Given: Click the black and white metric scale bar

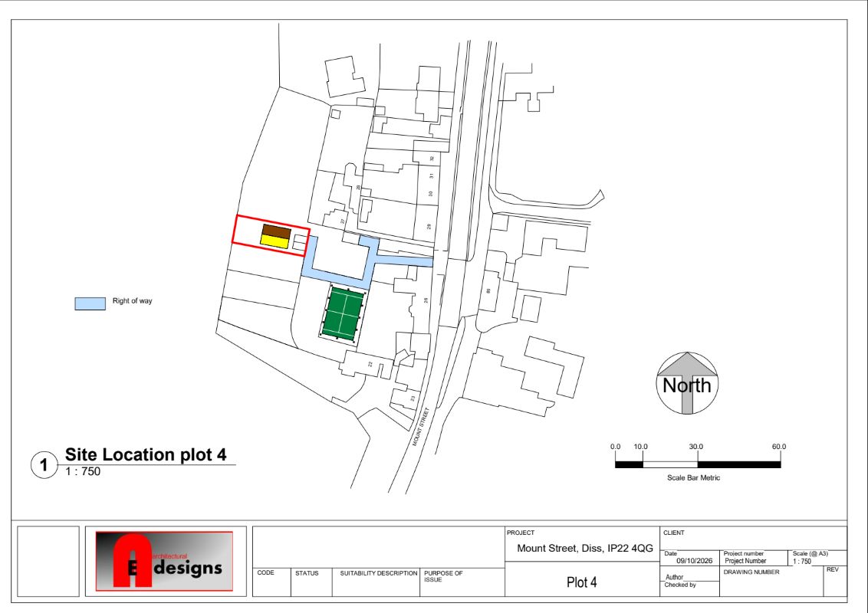Looking at the screenshot, I should pos(698,464).
